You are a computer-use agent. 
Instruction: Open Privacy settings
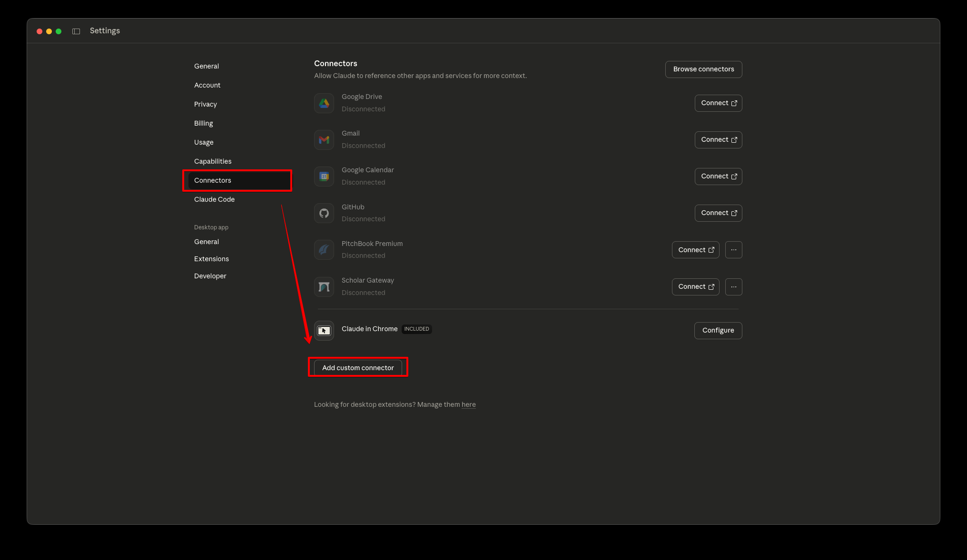(x=206, y=104)
